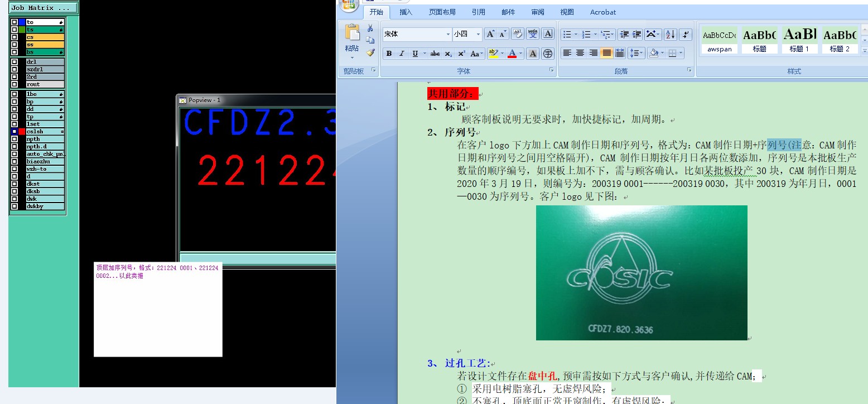Switch to the 插入 ribbon tab
Image resolution: width=868 pixels, height=404 pixels.
[x=406, y=12]
